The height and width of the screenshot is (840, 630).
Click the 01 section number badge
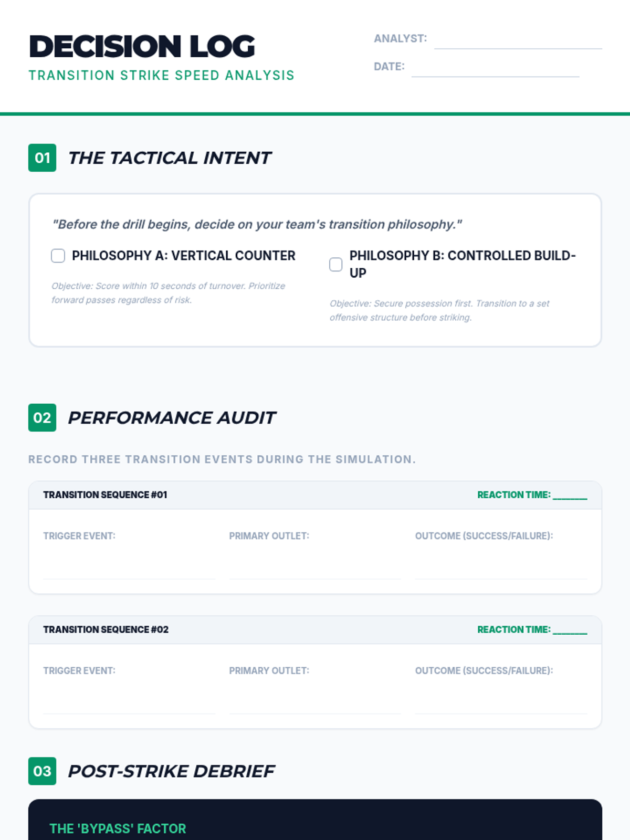[x=42, y=158]
